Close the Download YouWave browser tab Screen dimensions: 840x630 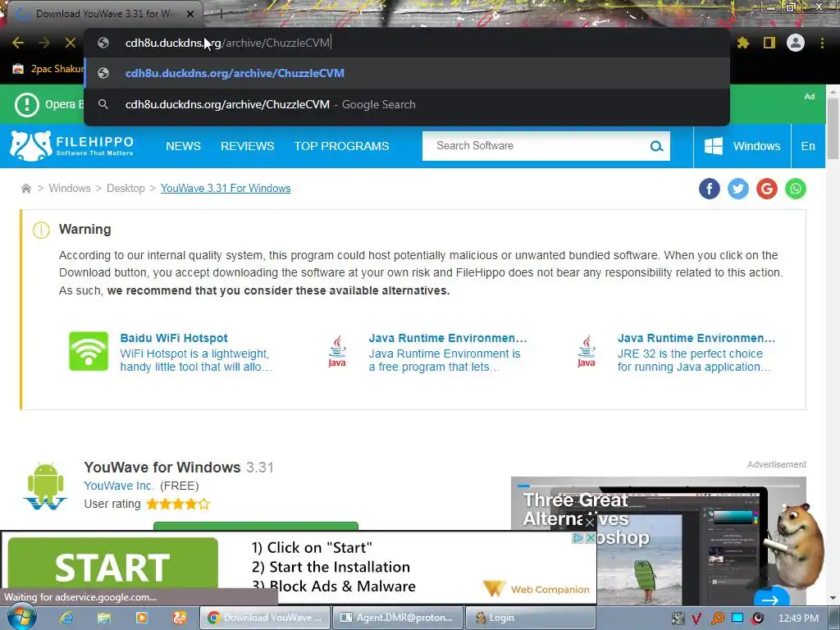(x=190, y=14)
